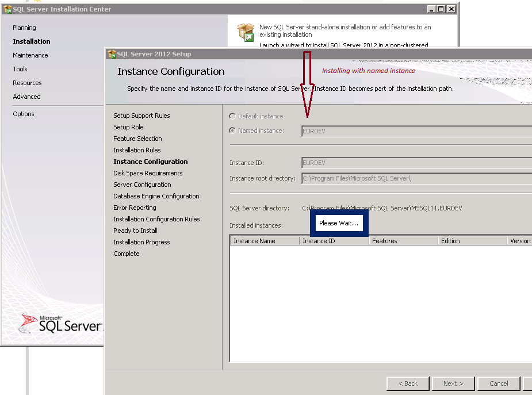The width and height of the screenshot is (532, 395).
Task: Click the new stand-alone installation box icon
Action: [246, 33]
